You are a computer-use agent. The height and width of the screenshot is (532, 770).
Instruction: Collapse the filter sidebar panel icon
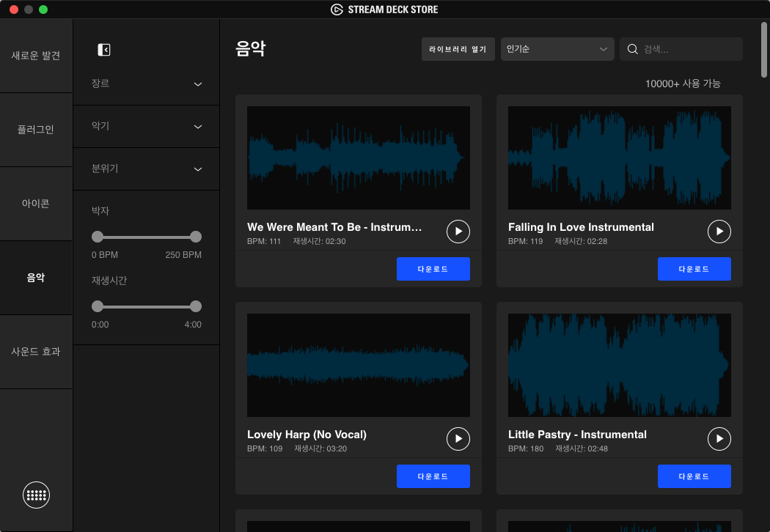(x=104, y=50)
